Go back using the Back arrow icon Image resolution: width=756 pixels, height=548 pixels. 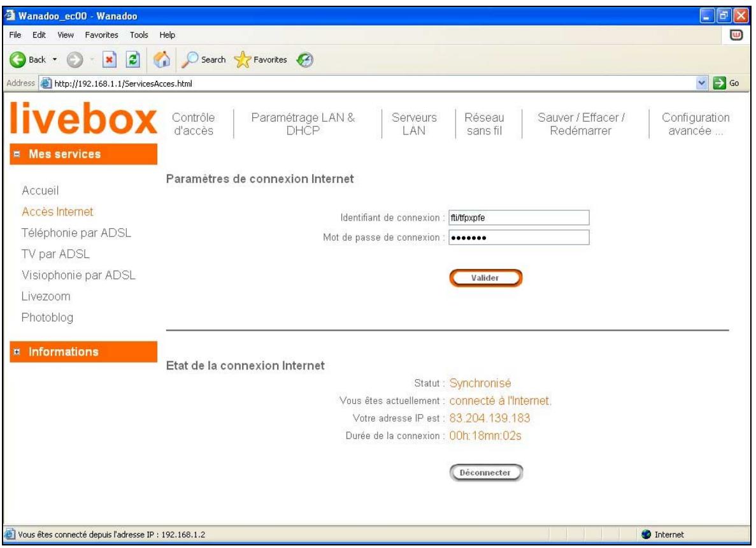point(18,60)
